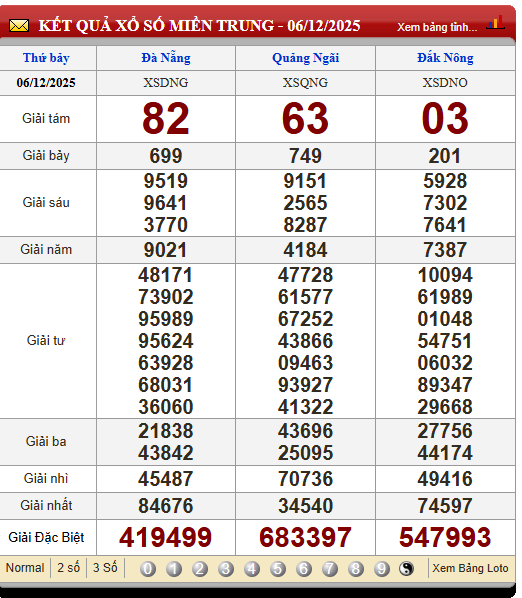Click Giải nhì number 45487

coord(166,479)
